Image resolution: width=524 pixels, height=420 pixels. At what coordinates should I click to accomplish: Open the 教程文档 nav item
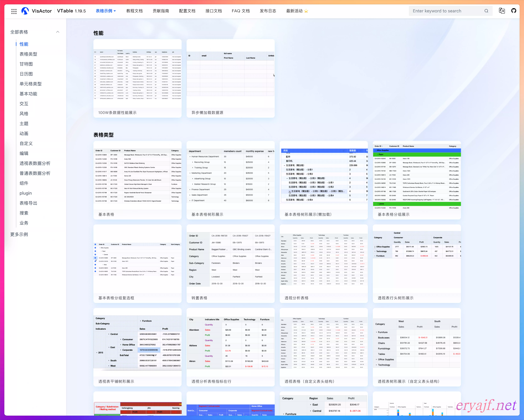pyautogui.click(x=134, y=11)
